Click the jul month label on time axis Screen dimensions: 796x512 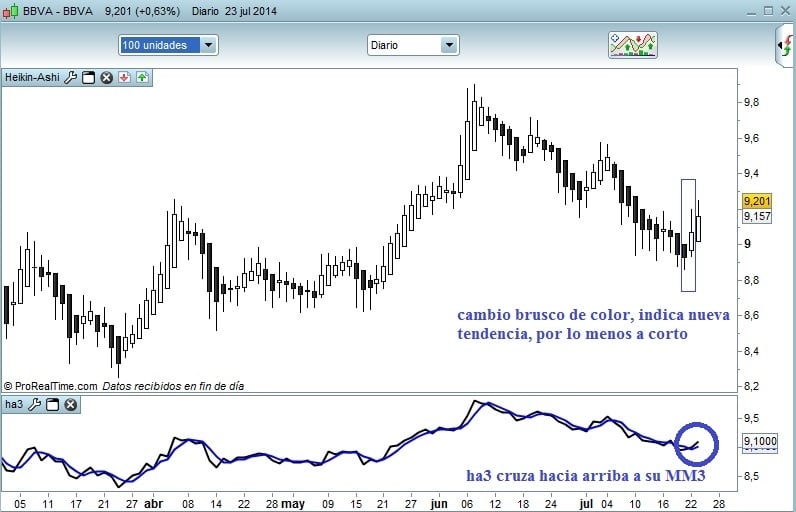586,504
